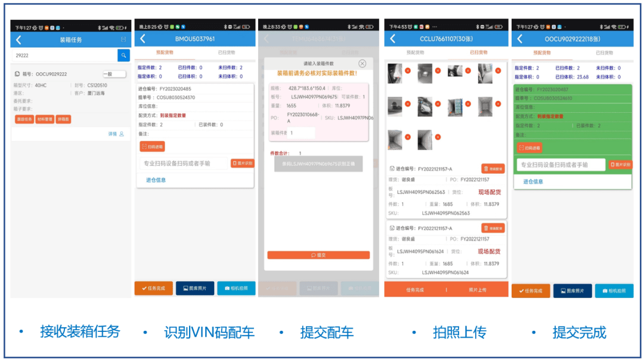This screenshot has height=363, width=644.
Task: Delete third photo in top row via red X
Action: pyautogui.click(x=468, y=70)
